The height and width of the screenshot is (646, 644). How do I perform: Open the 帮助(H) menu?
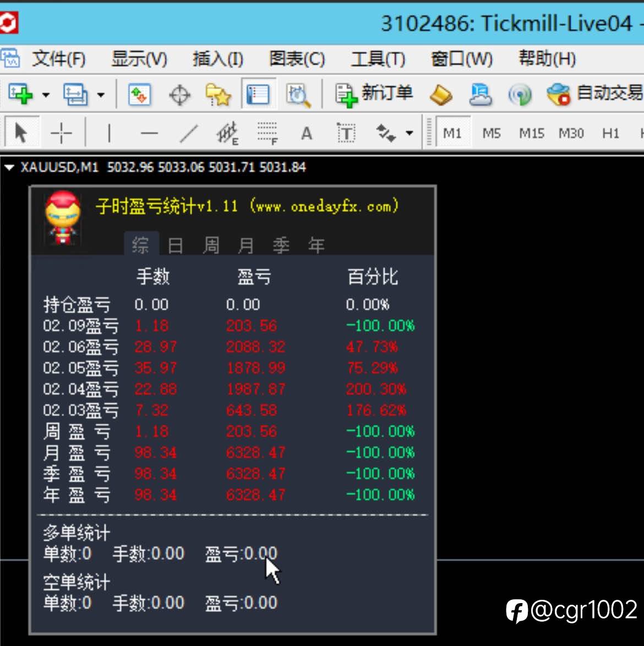click(547, 58)
